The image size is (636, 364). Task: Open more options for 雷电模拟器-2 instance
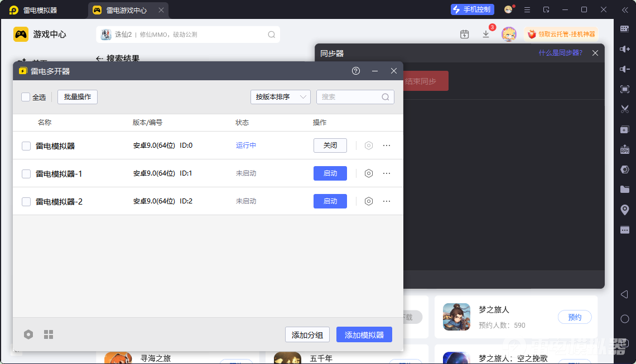[x=387, y=201]
